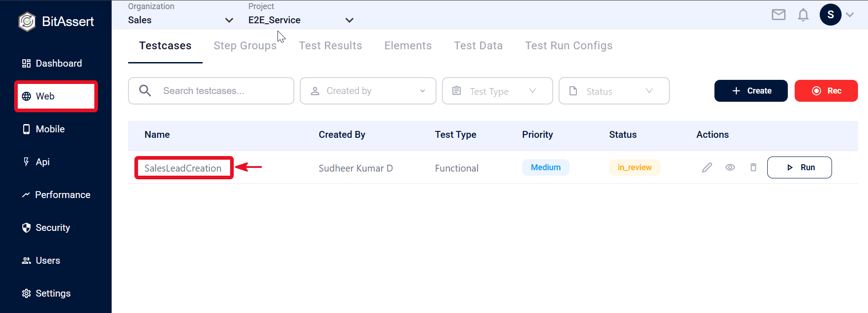Click the search magnifier icon
The width and height of the screenshot is (868, 313).
point(145,90)
